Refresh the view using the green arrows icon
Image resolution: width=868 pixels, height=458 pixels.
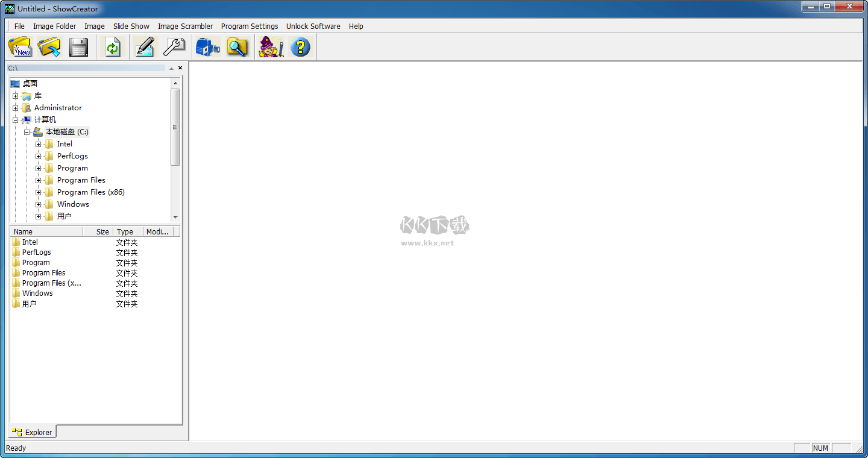point(113,47)
